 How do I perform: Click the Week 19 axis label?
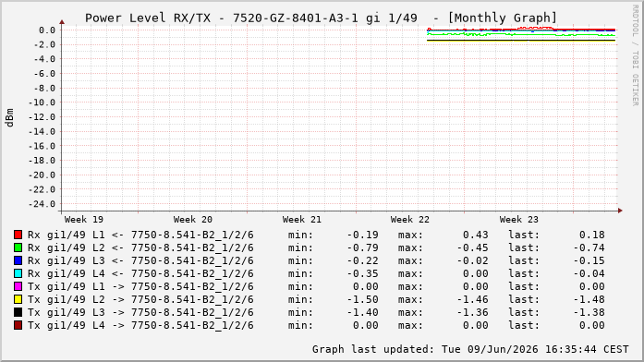tap(84, 220)
